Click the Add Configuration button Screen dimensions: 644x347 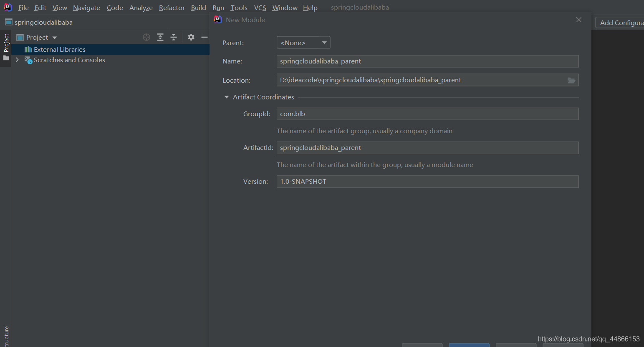620,23
